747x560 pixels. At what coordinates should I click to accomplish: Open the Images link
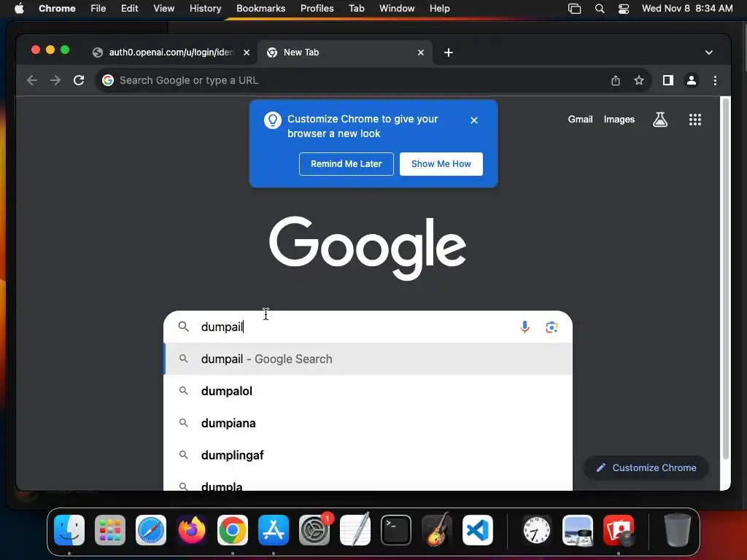tap(619, 120)
